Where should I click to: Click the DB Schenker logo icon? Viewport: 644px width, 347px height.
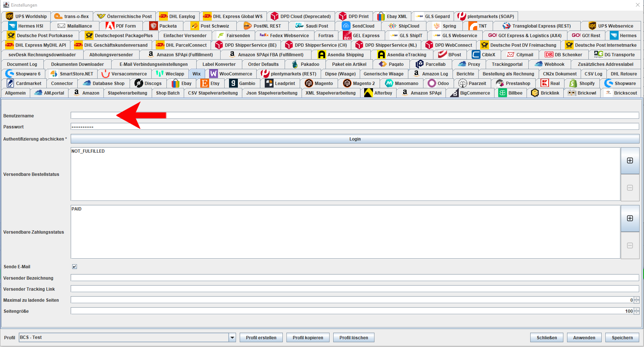point(549,54)
